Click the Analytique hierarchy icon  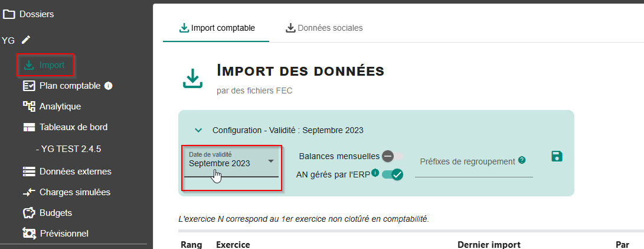pos(28,106)
